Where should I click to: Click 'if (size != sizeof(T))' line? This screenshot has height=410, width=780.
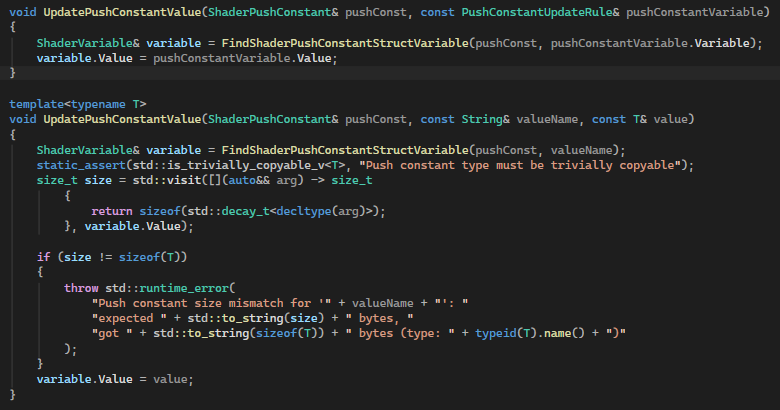click(112, 257)
